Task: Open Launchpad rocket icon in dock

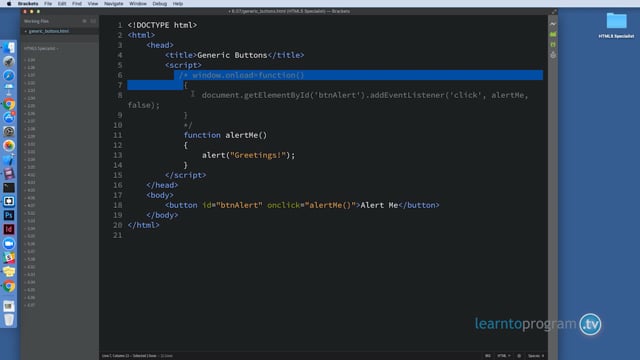Action: 9,62
